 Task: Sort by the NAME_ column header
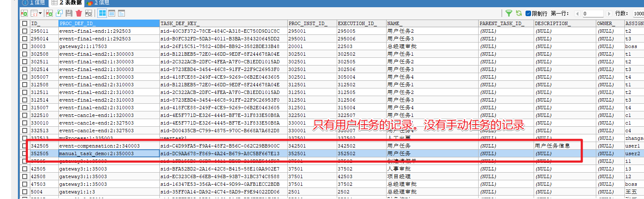432,23
